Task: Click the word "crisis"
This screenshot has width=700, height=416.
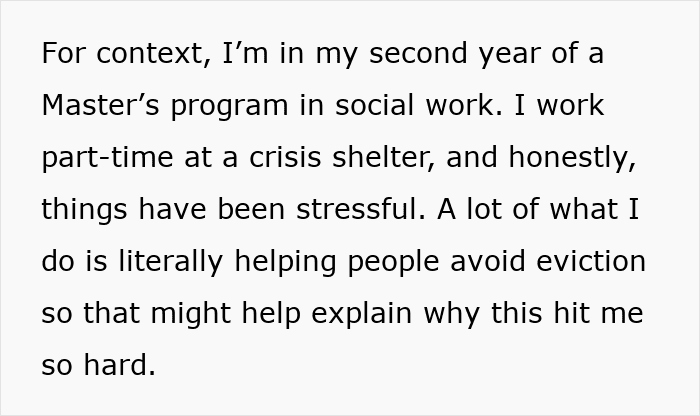Action: coord(285,158)
